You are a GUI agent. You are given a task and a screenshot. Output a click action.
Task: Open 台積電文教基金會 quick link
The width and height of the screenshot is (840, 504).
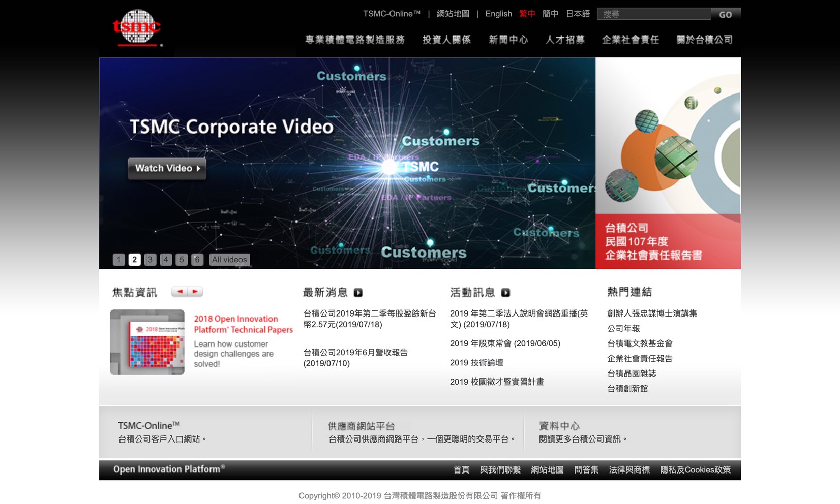[x=640, y=343]
